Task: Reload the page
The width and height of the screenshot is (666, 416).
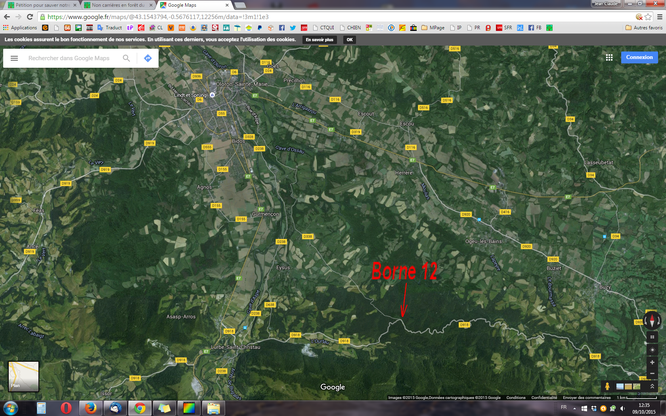Action: [x=30, y=17]
